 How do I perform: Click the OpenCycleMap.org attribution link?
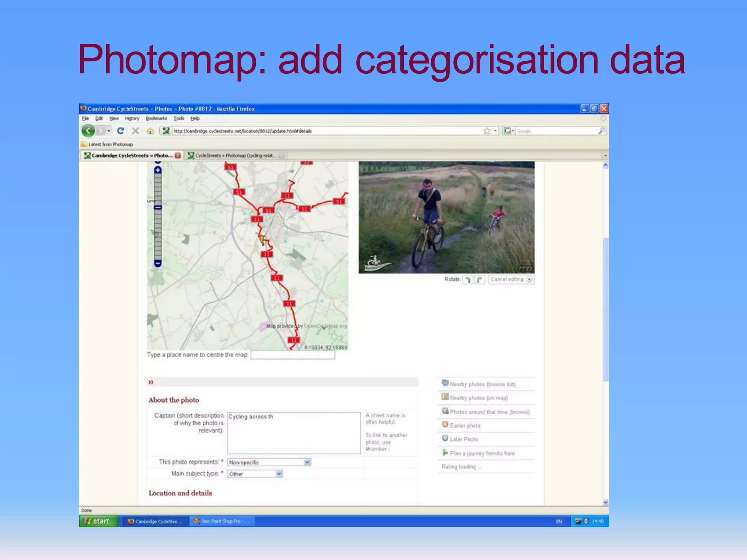point(325,326)
